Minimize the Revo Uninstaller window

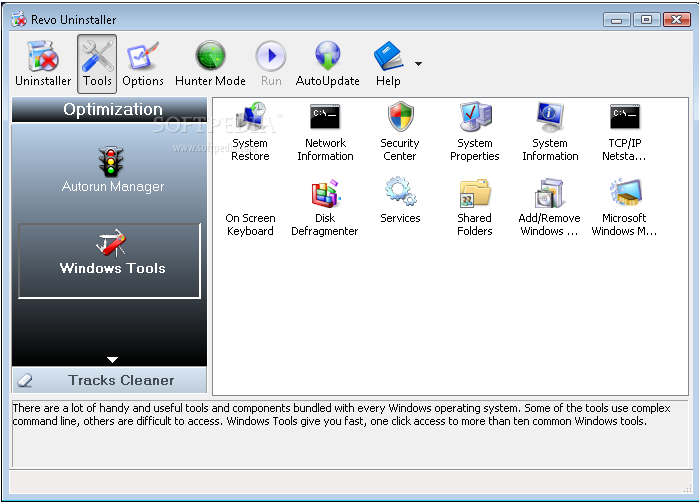tap(617, 20)
